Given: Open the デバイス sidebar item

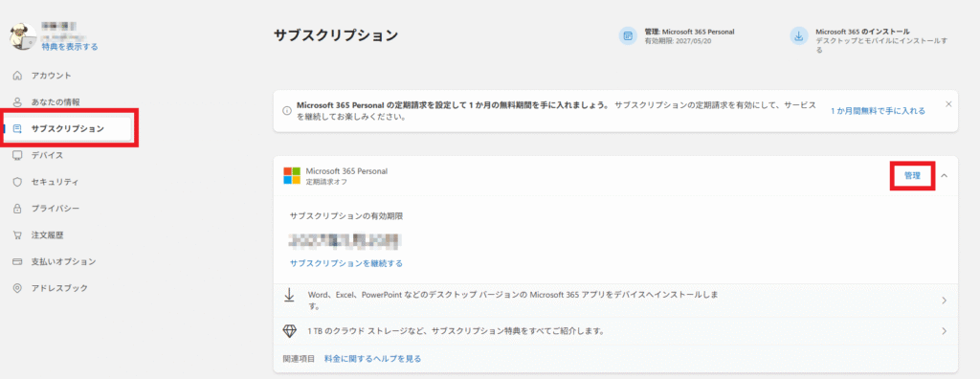Looking at the screenshot, I should pos(48,155).
